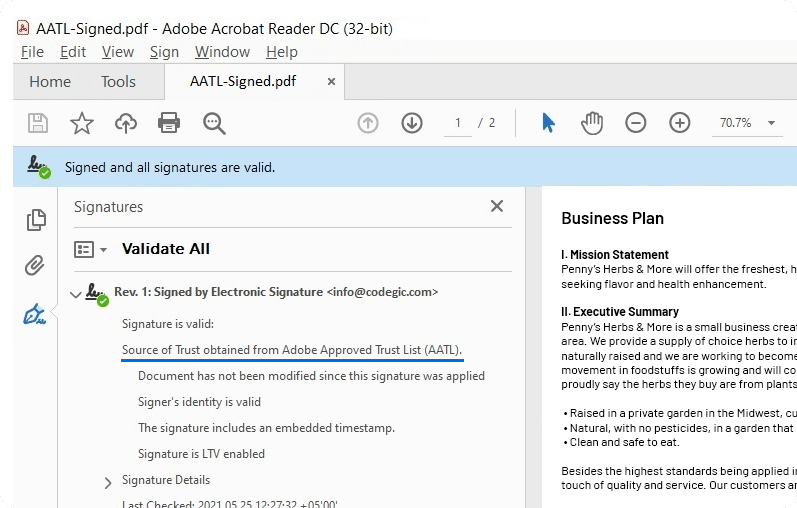Screen dimensions: 797x508
Task: Click the page number input field
Action: pyautogui.click(x=457, y=123)
